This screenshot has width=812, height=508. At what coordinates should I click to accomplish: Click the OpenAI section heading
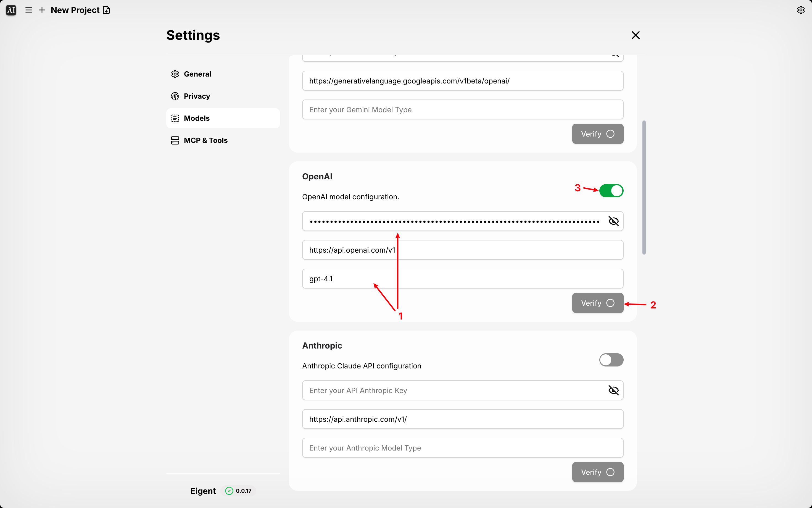click(x=317, y=176)
